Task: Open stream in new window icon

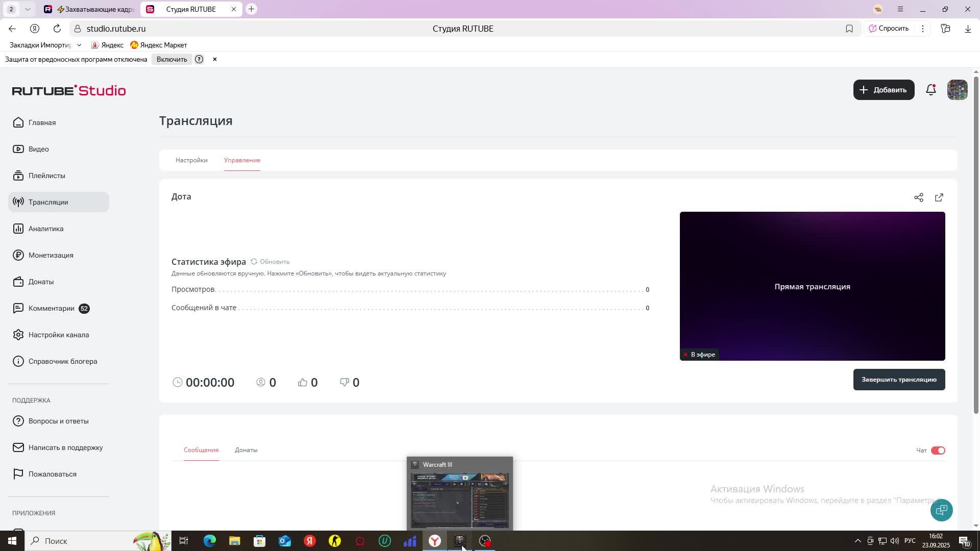Action: pyautogui.click(x=939, y=197)
